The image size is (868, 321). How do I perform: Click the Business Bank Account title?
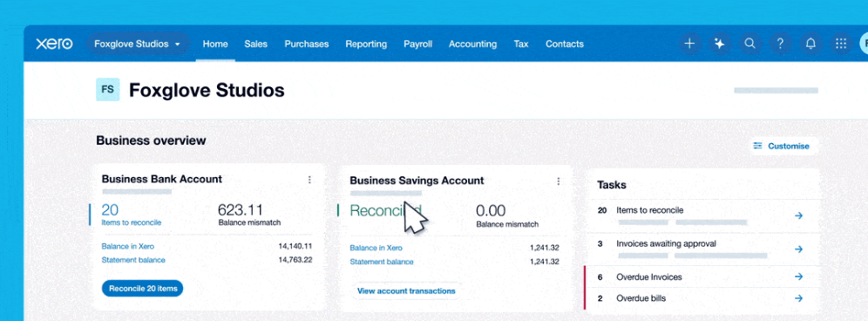coord(161,179)
